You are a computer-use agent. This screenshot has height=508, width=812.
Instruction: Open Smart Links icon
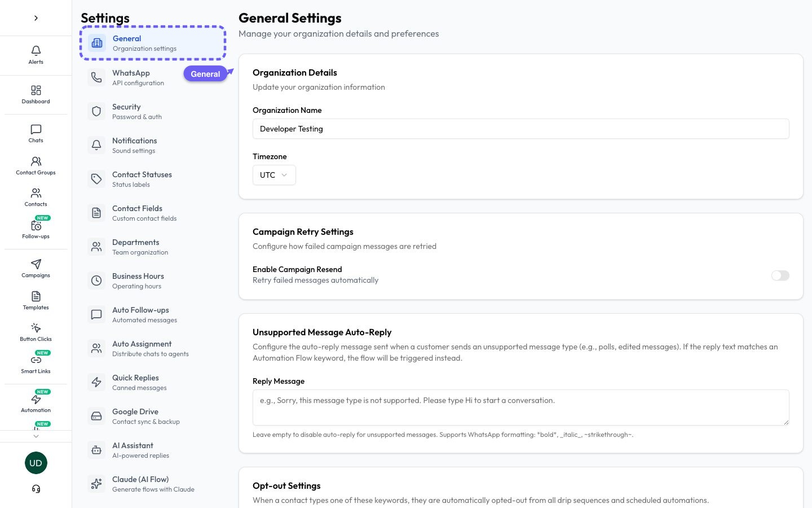click(x=36, y=360)
